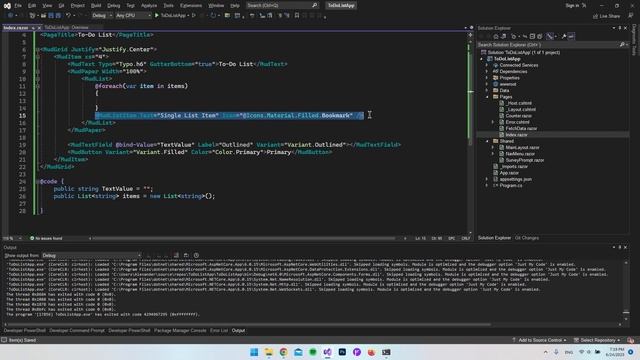Expand the Error.cshtml node

[493, 122]
